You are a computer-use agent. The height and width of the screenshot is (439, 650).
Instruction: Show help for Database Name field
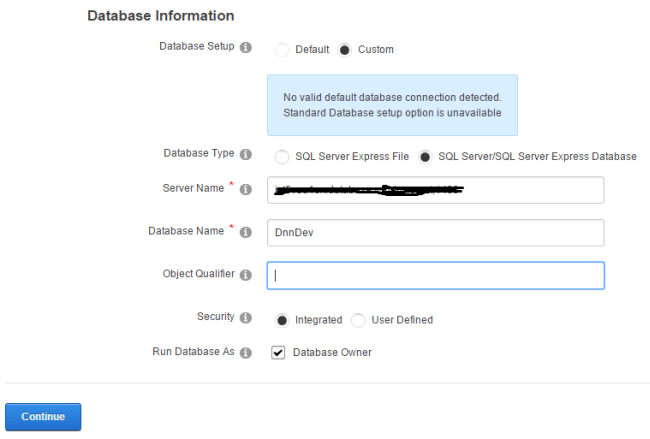coord(246,232)
